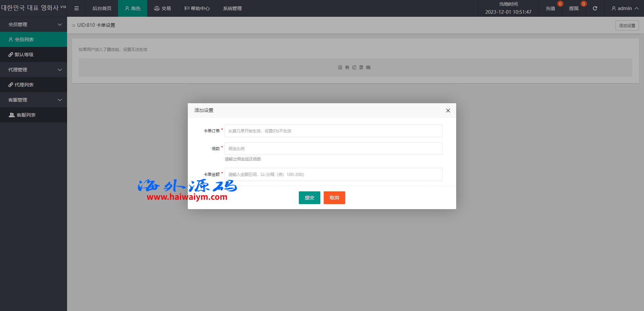The image size is (644, 311).
Task: Open the admin user dropdown
Action: [x=625, y=8]
